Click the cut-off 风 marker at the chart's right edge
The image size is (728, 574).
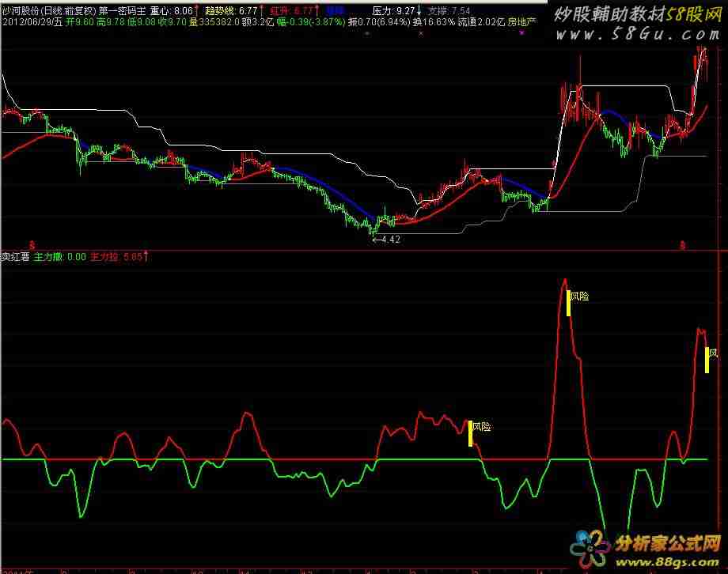pyautogui.click(x=714, y=353)
